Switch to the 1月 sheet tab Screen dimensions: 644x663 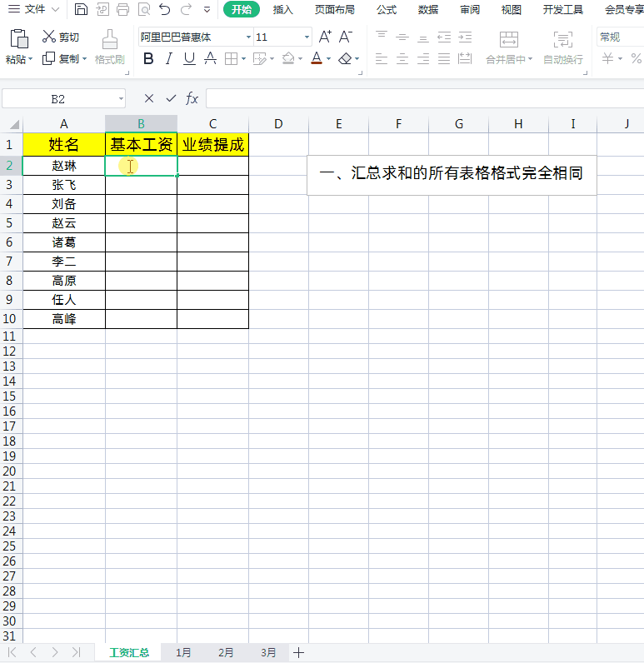pos(183,652)
